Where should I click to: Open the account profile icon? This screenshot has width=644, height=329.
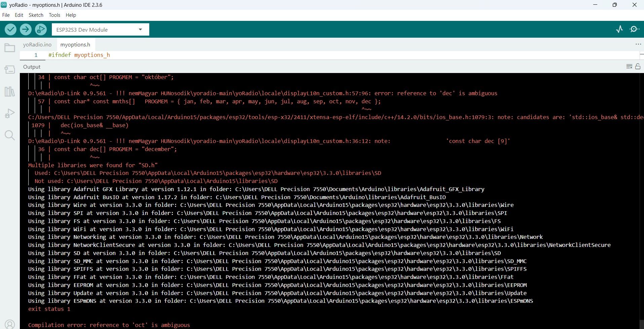10,324
